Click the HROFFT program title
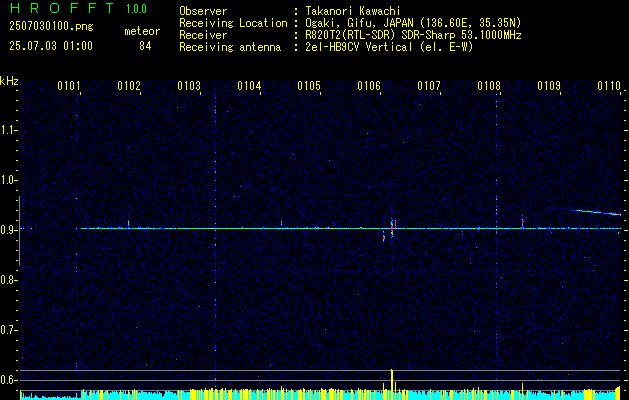629x400 pixels. click(62, 8)
